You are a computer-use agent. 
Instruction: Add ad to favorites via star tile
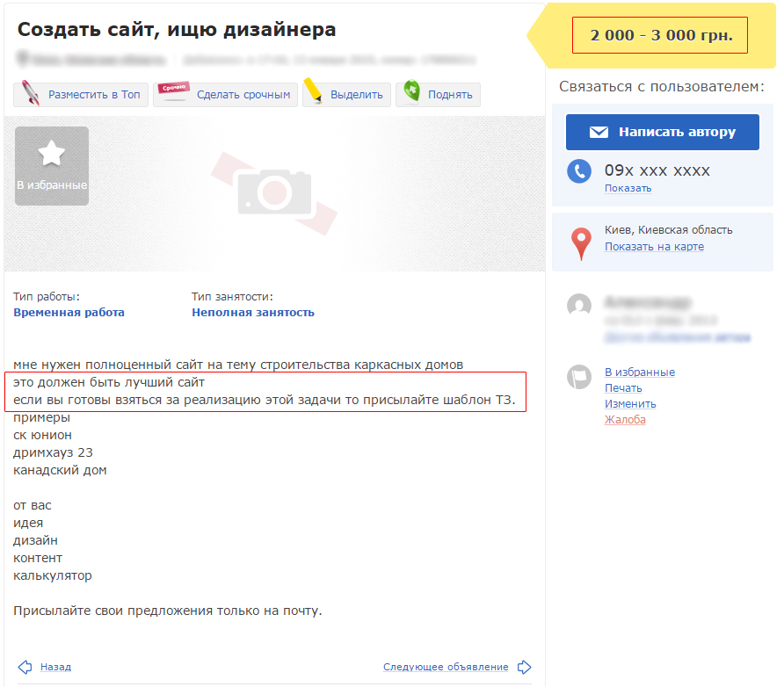52,165
